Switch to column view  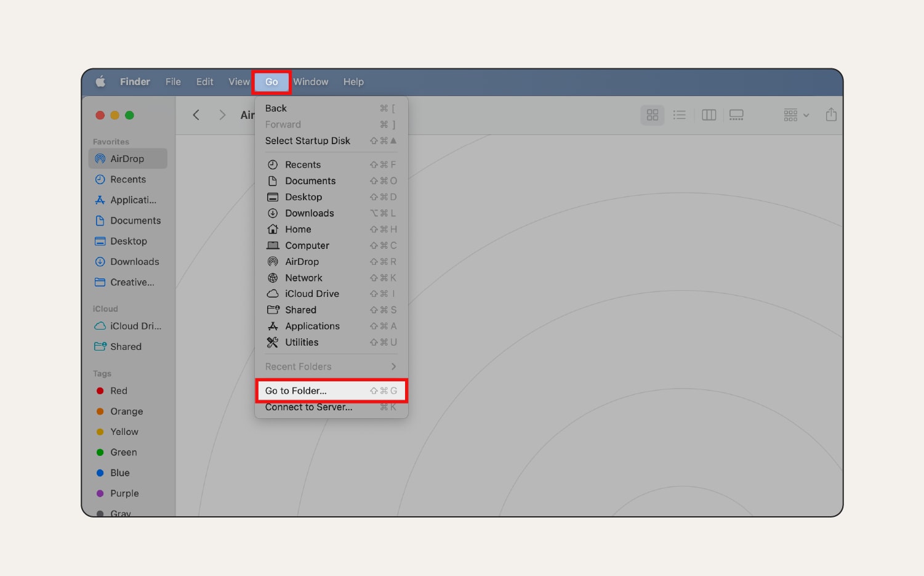[x=709, y=115]
